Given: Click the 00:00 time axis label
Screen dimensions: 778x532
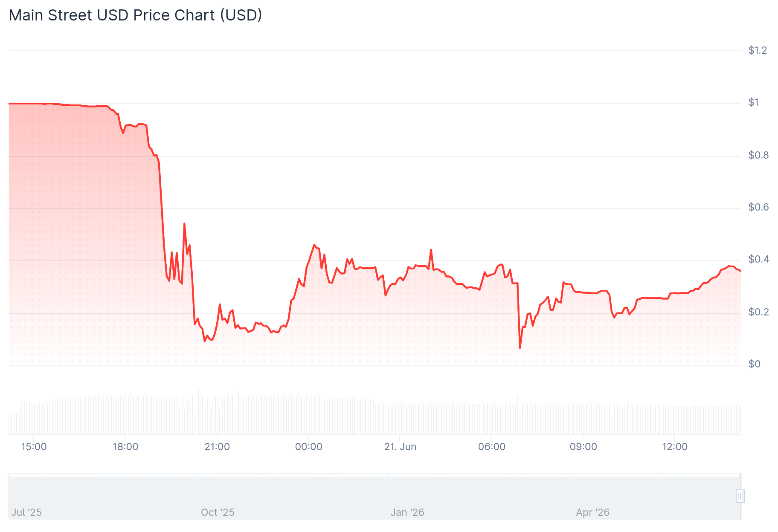Looking at the screenshot, I should click(309, 447).
